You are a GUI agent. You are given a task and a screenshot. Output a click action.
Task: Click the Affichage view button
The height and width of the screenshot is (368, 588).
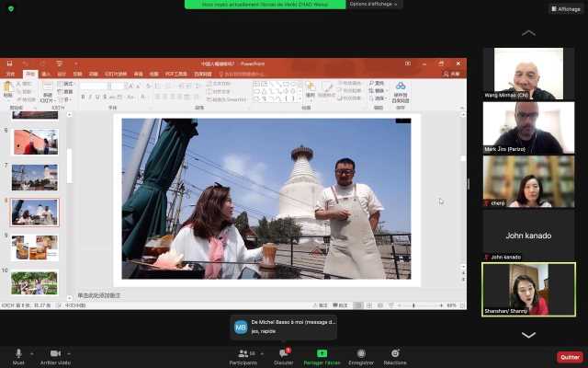coord(566,9)
